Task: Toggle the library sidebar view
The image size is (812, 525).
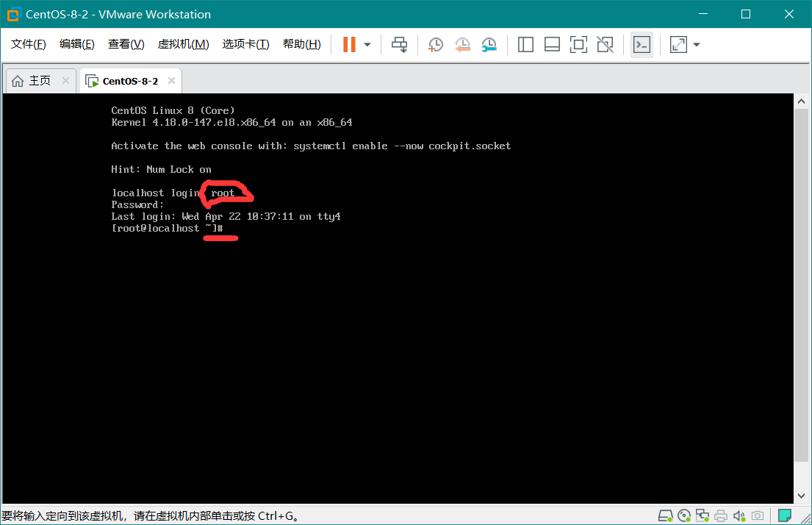Action: pos(525,45)
